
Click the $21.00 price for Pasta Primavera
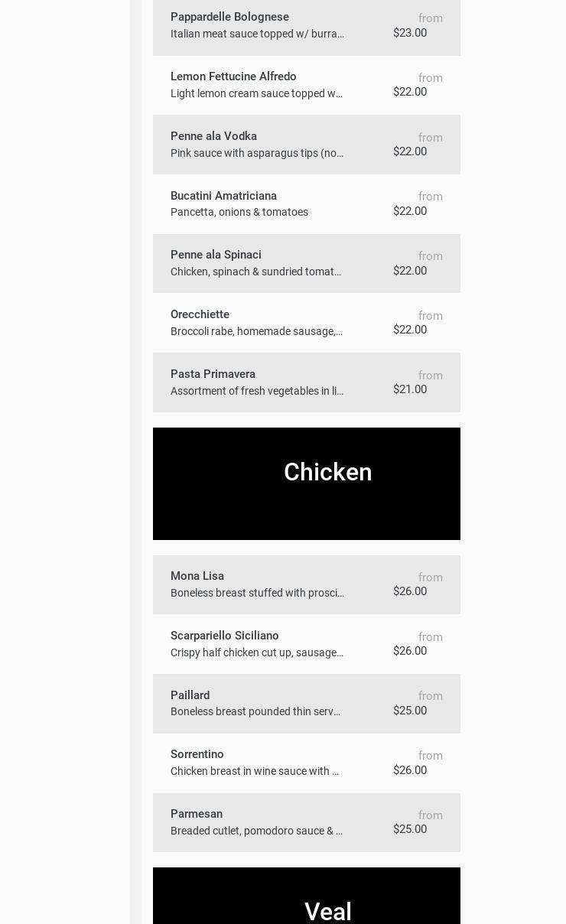410,389
